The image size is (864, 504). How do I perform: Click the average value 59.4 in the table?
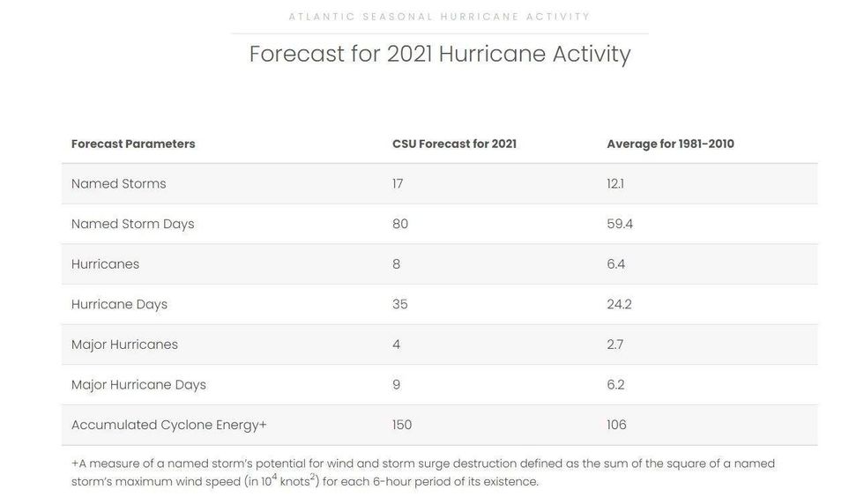point(620,224)
